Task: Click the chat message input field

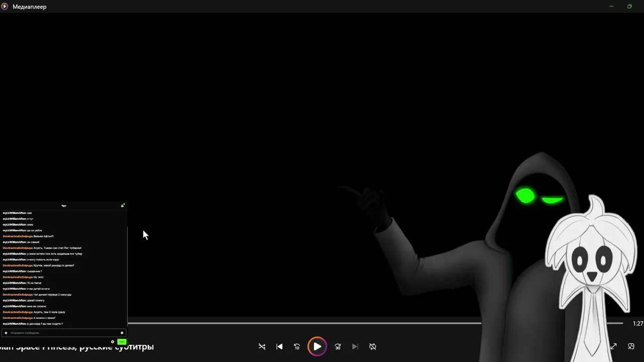Action: [63, 333]
